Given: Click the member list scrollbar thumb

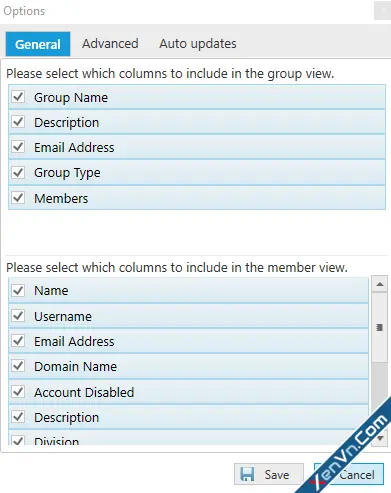Looking at the screenshot, I should click(380, 327).
